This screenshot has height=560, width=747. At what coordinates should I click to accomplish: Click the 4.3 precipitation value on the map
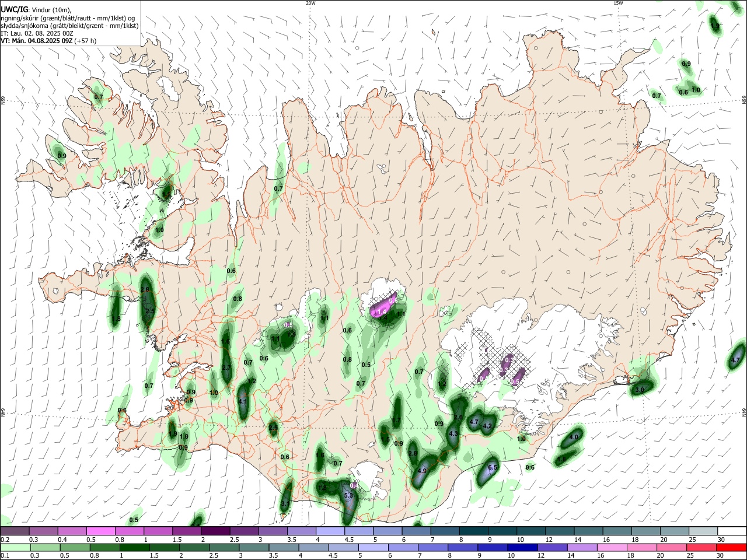click(x=453, y=433)
